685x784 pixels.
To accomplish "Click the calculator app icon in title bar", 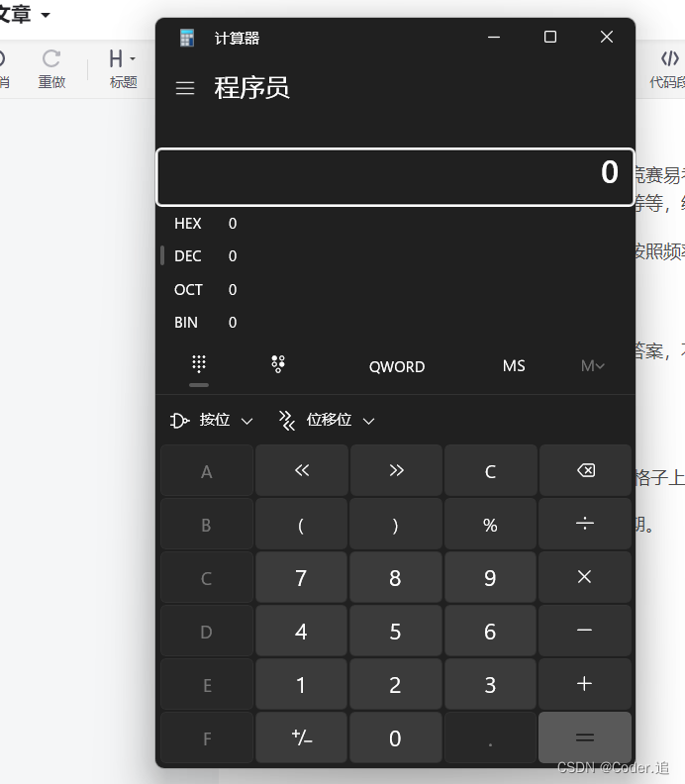I will pyautogui.click(x=187, y=38).
